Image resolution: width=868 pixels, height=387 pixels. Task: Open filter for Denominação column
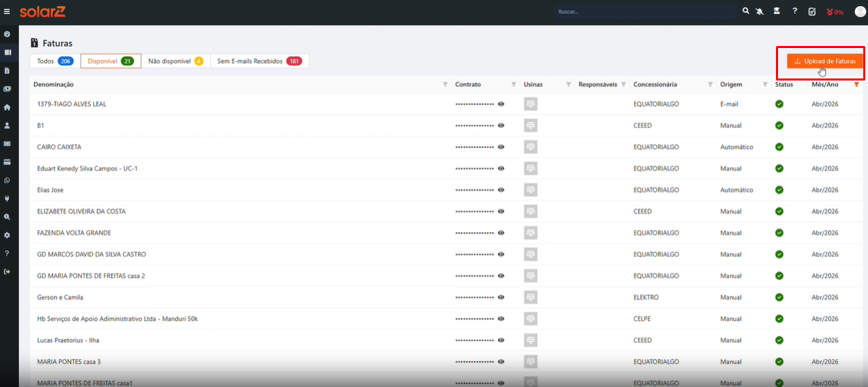445,85
